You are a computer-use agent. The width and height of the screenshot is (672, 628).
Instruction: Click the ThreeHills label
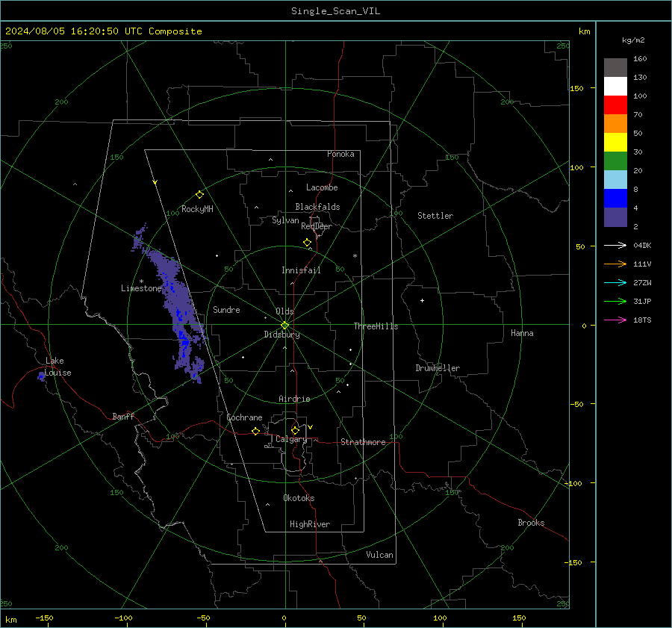[x=376, y=326]
